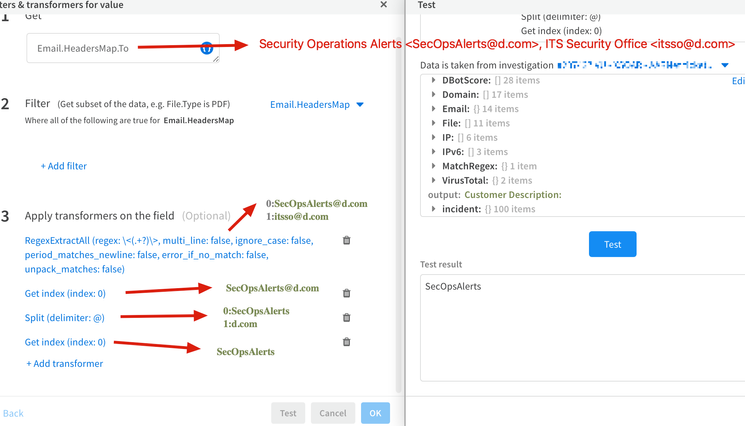The image size is (745, 426).
Task: Expand the VirusTotal tree node
Action: (x=433, y=180)
